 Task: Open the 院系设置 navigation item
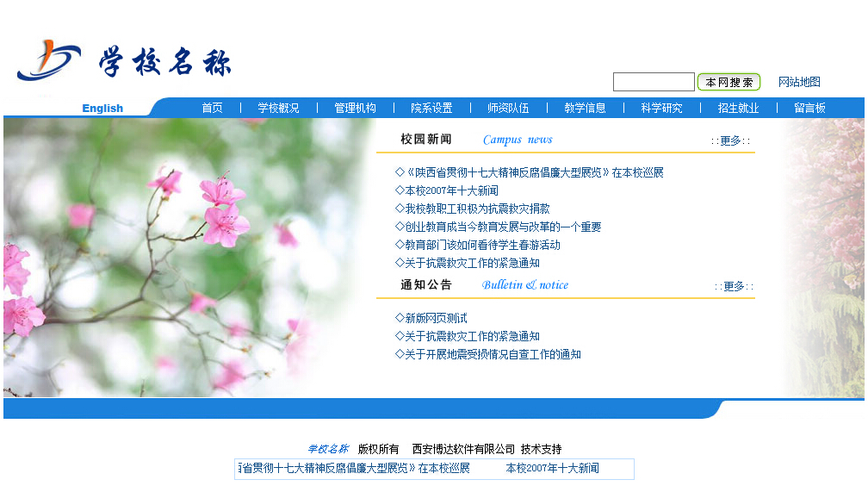pyautogui.click(x=431, y=108)
